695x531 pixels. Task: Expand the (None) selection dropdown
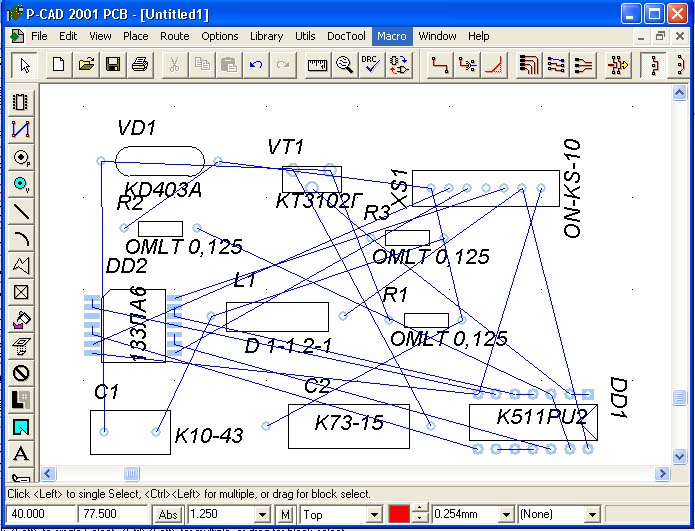pos(592,515)
